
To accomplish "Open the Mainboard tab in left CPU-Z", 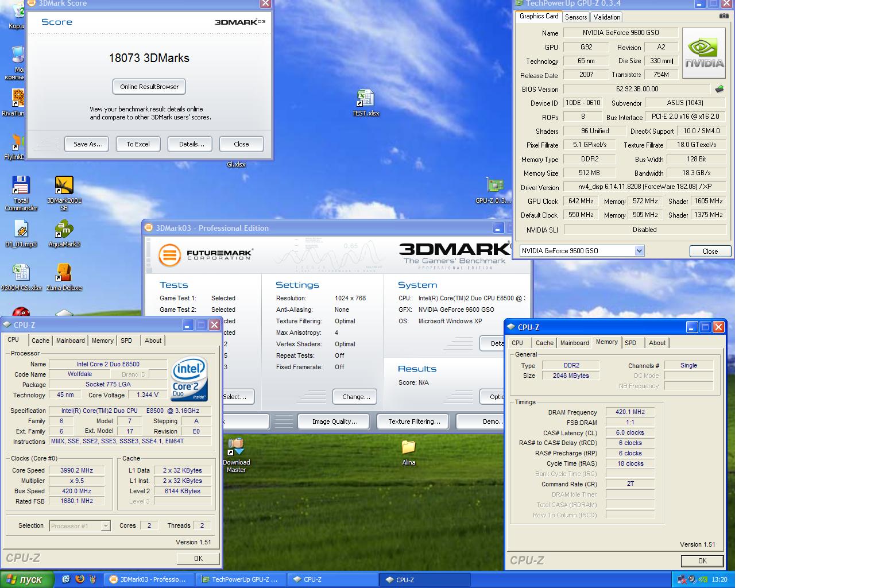I will point(71,341).
